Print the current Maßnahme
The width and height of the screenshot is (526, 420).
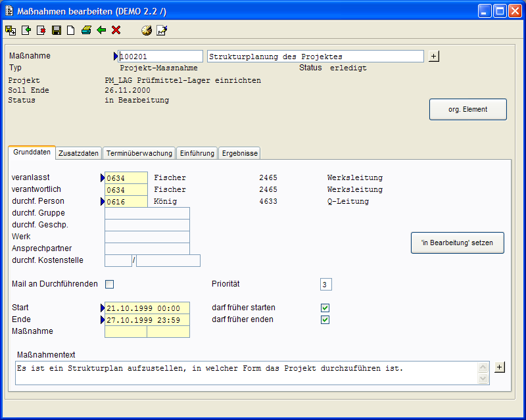click(x=86, y=30)
